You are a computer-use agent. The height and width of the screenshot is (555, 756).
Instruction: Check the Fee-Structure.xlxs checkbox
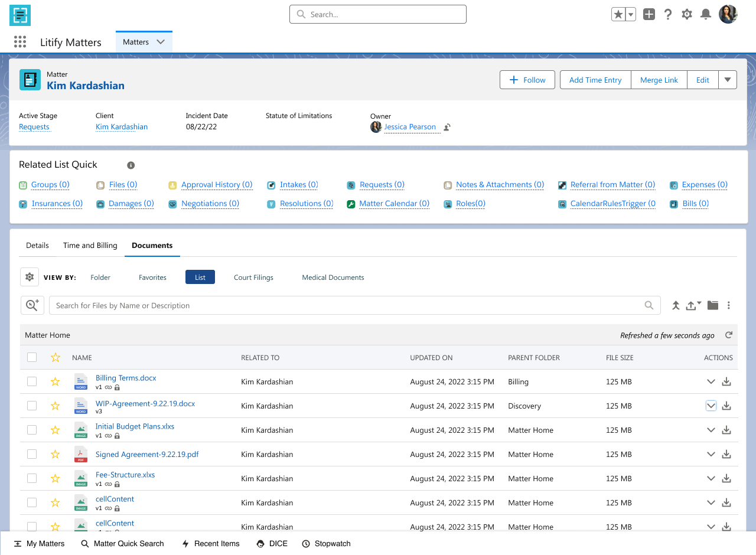[x=32, y=478]
